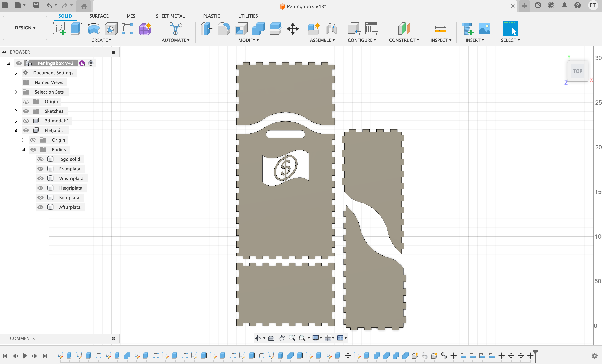The height and width of the screenshot is (364, 602).
Task: Jump to the timeline end
Action: pyautogui.click(x=45, y=356)
